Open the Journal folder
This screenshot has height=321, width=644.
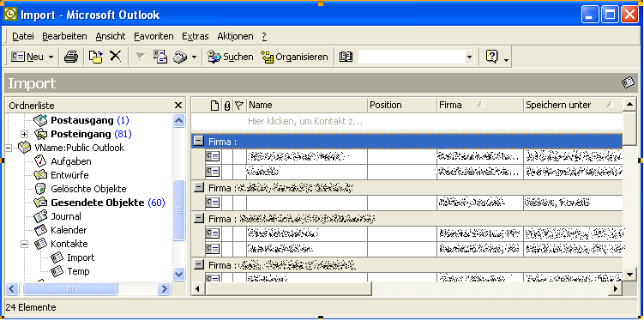pos(66,216)
